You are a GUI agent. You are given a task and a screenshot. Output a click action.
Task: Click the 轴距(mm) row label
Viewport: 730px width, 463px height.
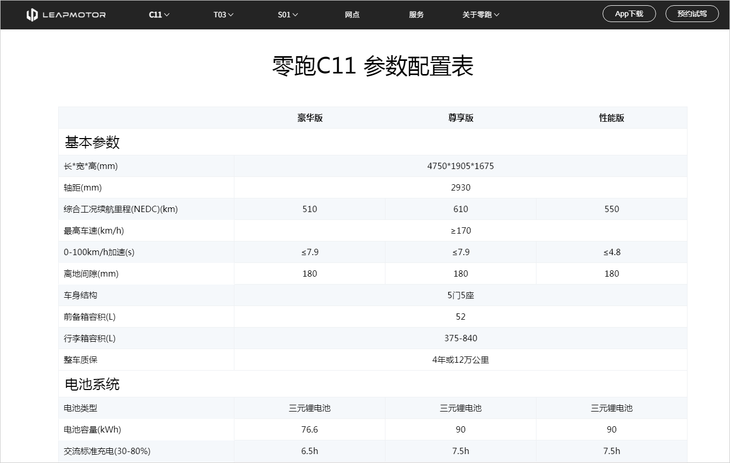pyautogui.click(x=82, y=188)
